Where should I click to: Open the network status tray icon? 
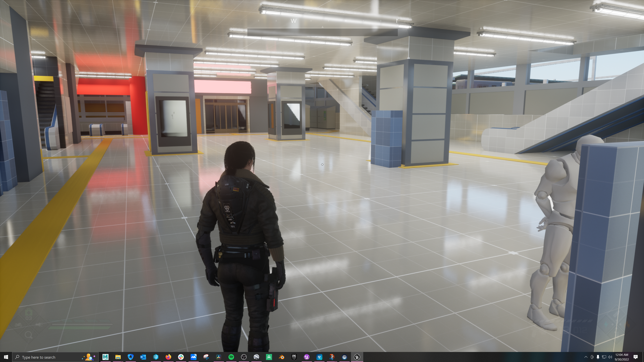pos(604,357)
